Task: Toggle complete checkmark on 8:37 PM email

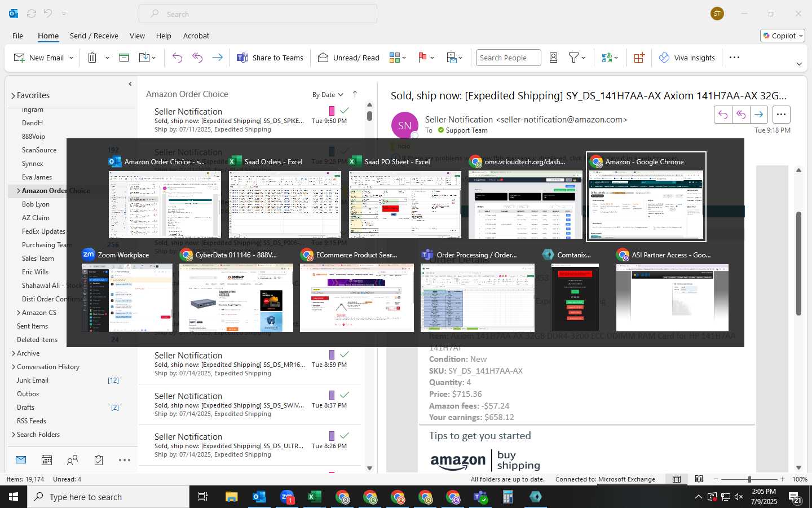Action: pos(345,395)
